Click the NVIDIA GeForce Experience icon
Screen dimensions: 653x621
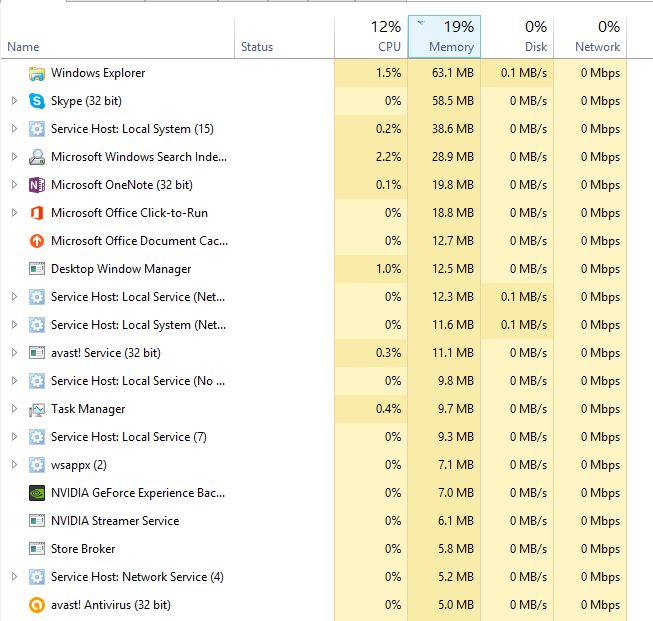(x=37, y=493)
